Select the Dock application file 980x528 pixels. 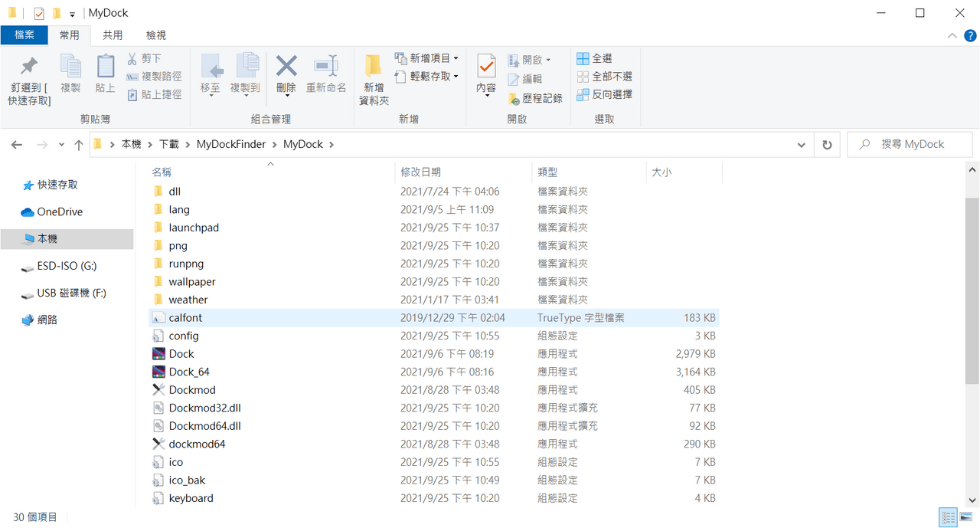coord(181,354)
